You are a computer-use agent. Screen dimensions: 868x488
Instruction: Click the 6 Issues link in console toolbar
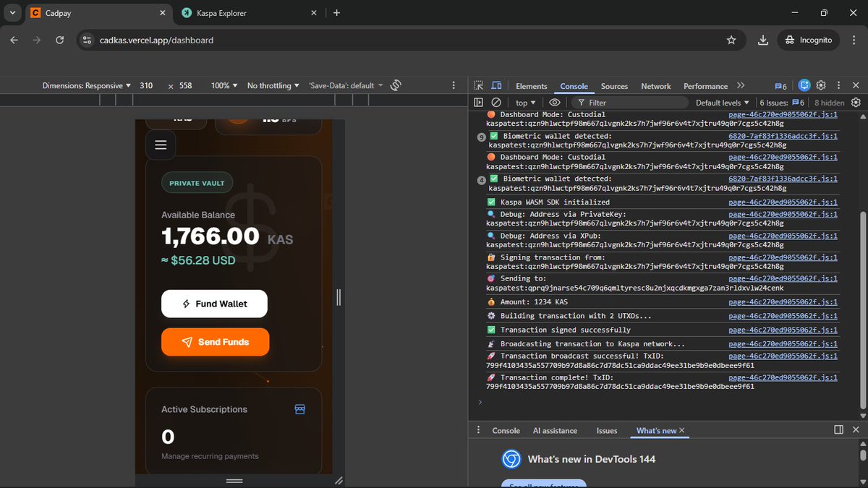(x=783, y=103)
